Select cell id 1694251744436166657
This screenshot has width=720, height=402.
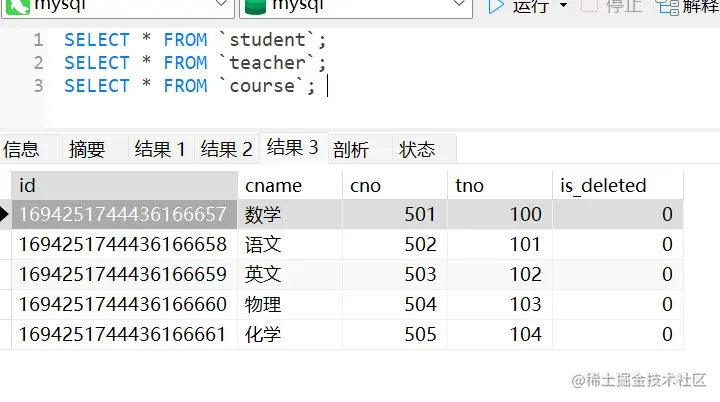124,215
